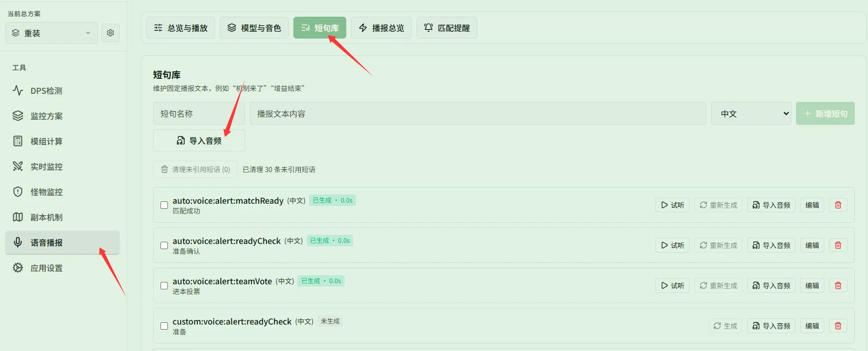The width and height of the screenshot is (868, 351).
Task: Click the DPS检测 pulse icon
Action: click(18, 91)
